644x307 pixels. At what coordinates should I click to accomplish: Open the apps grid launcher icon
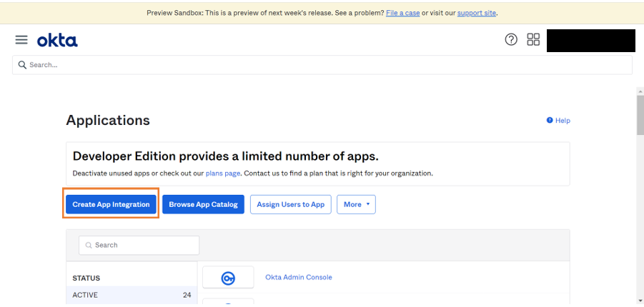533,40
